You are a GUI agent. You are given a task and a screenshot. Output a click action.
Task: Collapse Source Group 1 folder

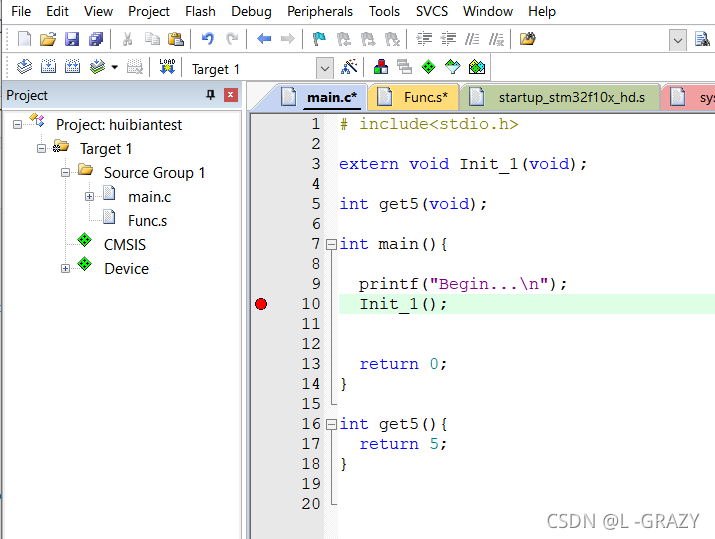pos(65,173)
